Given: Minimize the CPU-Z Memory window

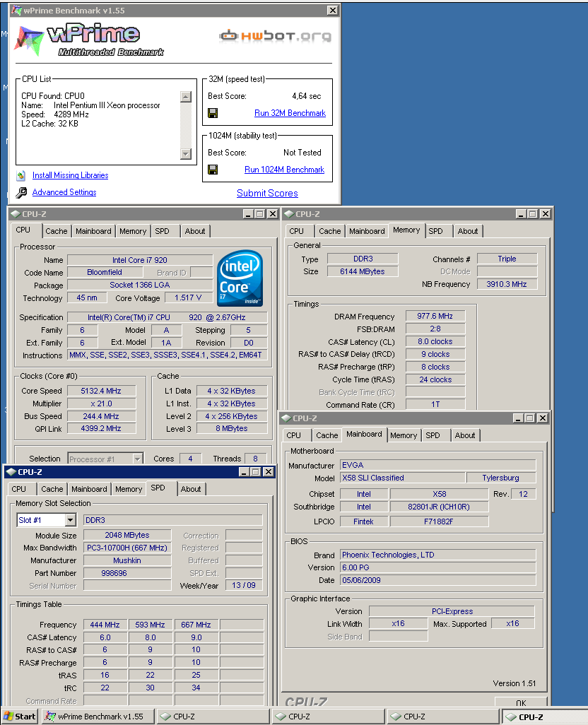Looking at the screenshot, I should 521,213.
